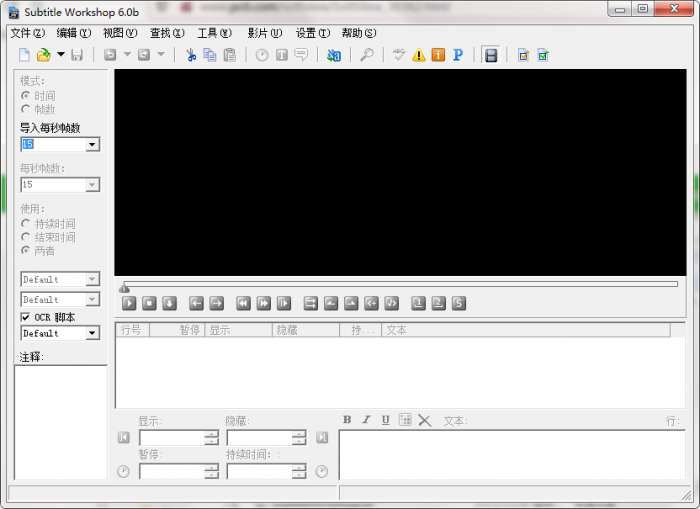
Task: Open the 查找 menu
Action: click(167, 33)
